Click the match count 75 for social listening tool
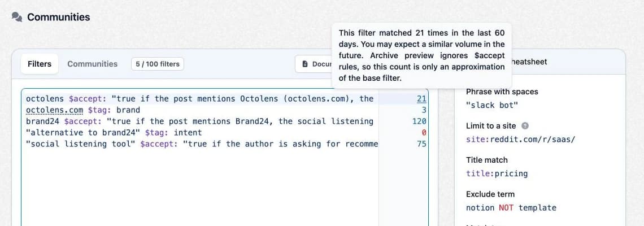Screen dimensions: 644x226 [x=422, y=144]
